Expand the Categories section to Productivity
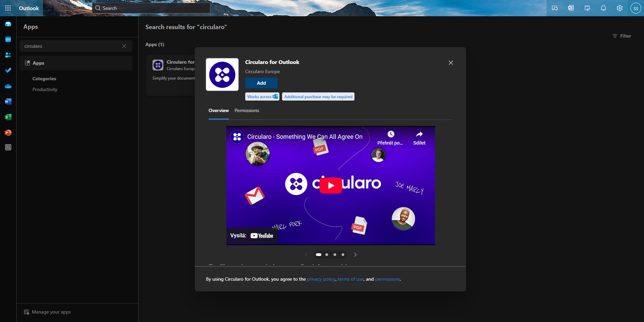Image resolution: width=644 pixels, height=322 pixels. click(45, 89)
